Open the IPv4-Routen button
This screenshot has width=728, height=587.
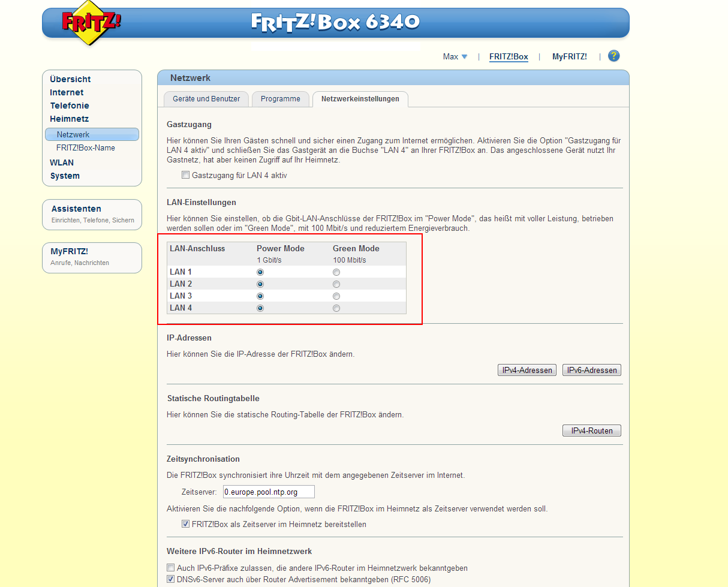(592, 431)
